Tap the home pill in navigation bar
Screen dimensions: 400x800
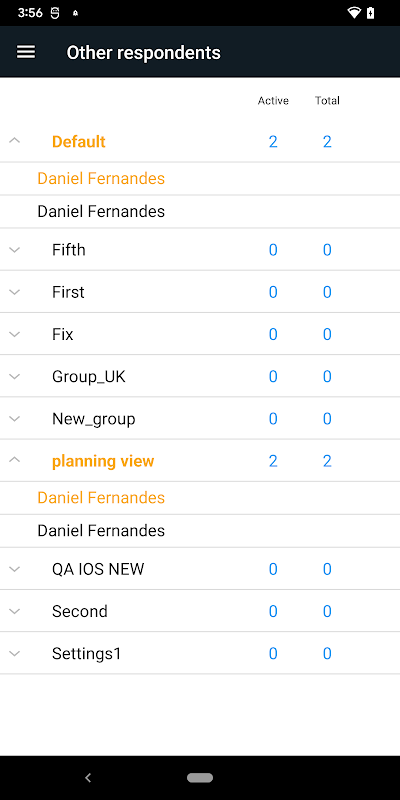[x=200, y=778]
